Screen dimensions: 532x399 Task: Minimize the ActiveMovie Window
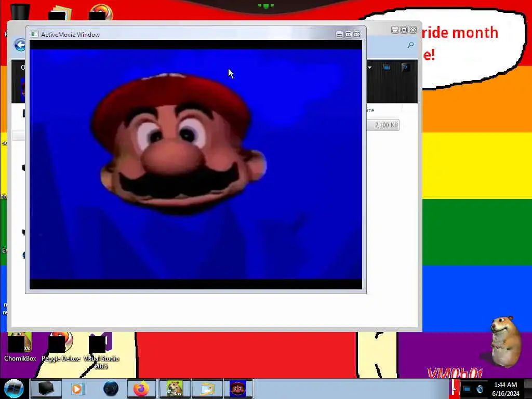339,35
